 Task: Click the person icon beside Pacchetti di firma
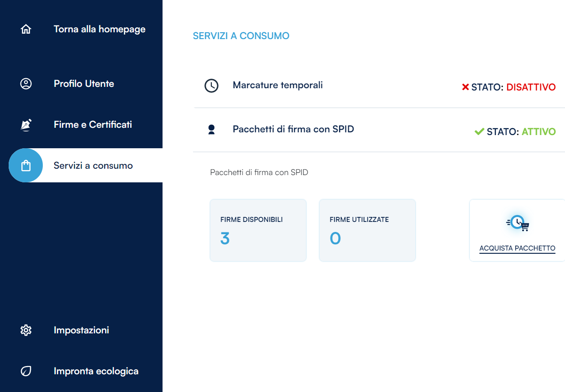click(x=211, y=130)
